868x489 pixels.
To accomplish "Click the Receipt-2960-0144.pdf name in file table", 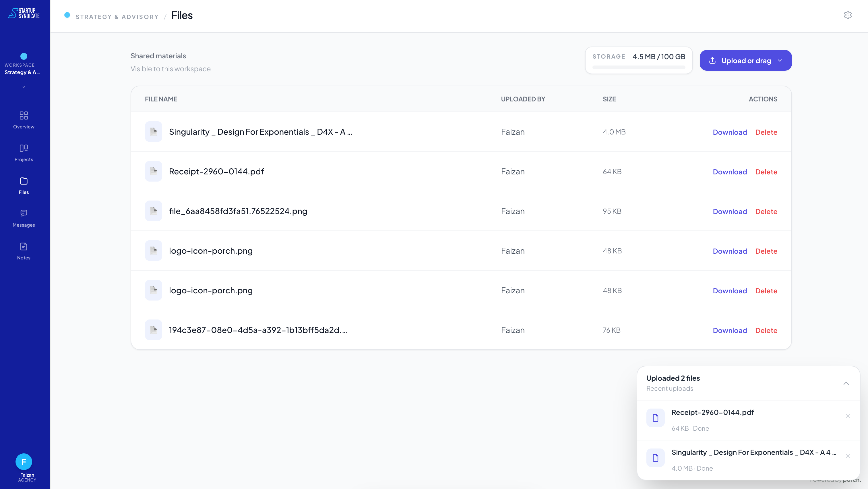I will [x=216, y=171].
